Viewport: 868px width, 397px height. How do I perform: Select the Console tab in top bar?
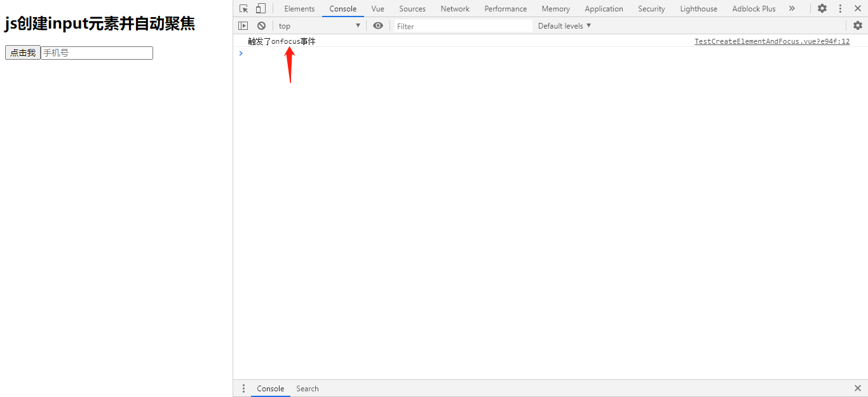(x=343, y=8)
